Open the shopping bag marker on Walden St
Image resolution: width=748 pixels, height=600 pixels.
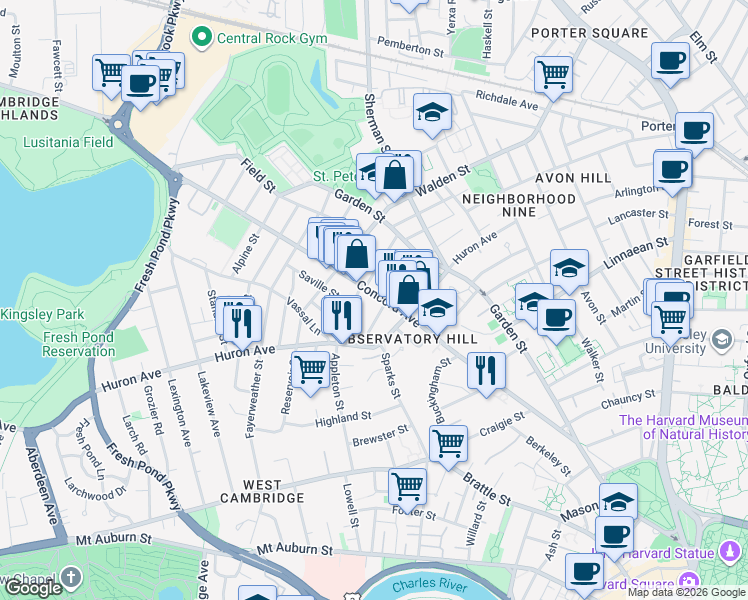click(395, 178)
